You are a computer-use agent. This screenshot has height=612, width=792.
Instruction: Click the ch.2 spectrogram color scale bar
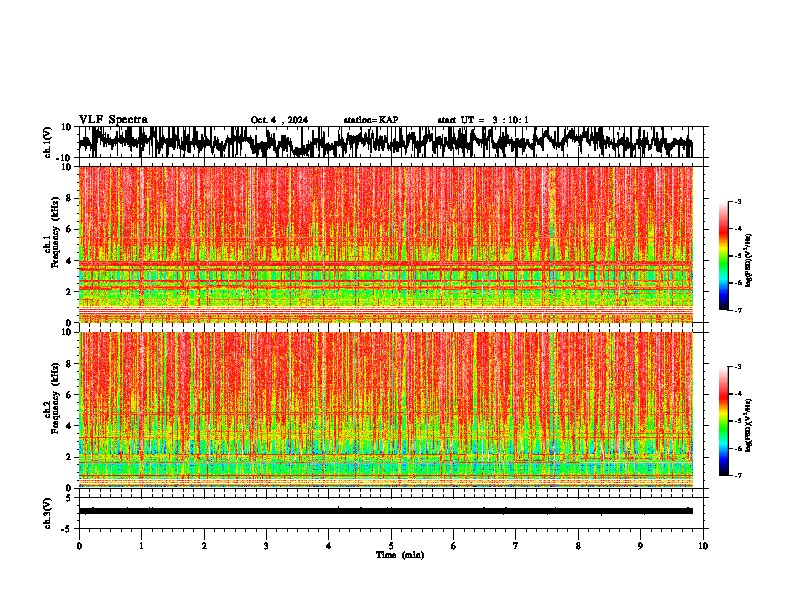(x=724, y=421)
